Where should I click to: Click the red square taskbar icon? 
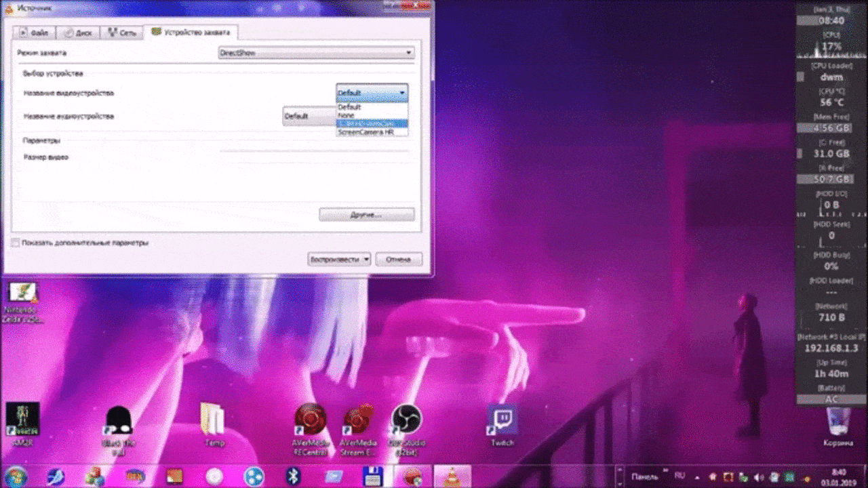coord(174,476)
